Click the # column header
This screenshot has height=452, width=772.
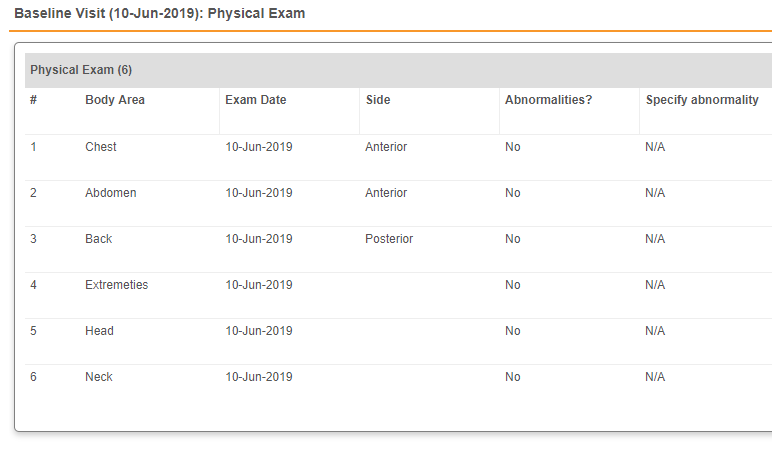(x=34, y=100)
